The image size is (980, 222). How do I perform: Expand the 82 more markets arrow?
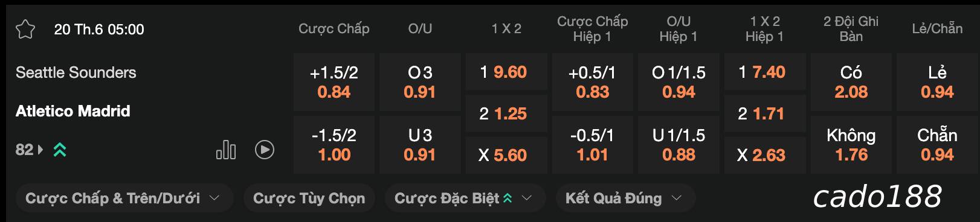pos(40,150)
